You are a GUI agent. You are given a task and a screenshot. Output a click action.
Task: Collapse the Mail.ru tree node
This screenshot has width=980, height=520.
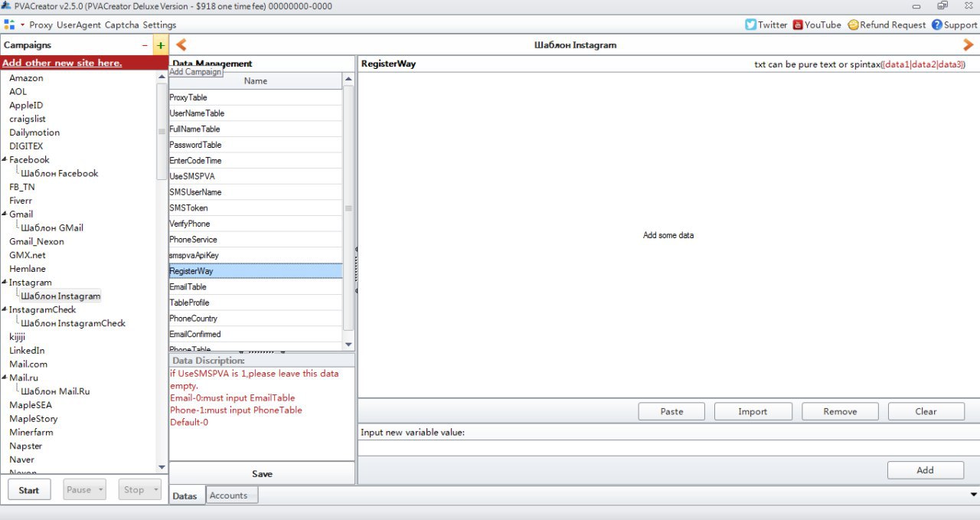5,378
